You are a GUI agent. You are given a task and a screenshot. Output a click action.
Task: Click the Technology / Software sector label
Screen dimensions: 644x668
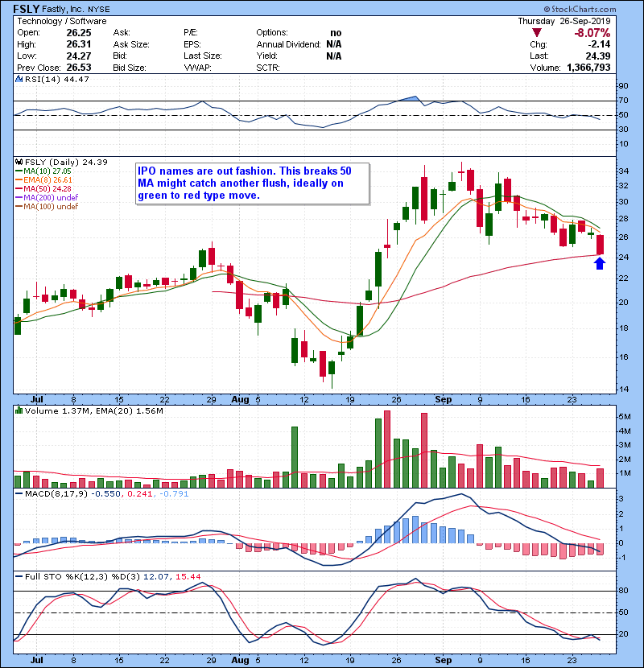(x=62, y=21)
